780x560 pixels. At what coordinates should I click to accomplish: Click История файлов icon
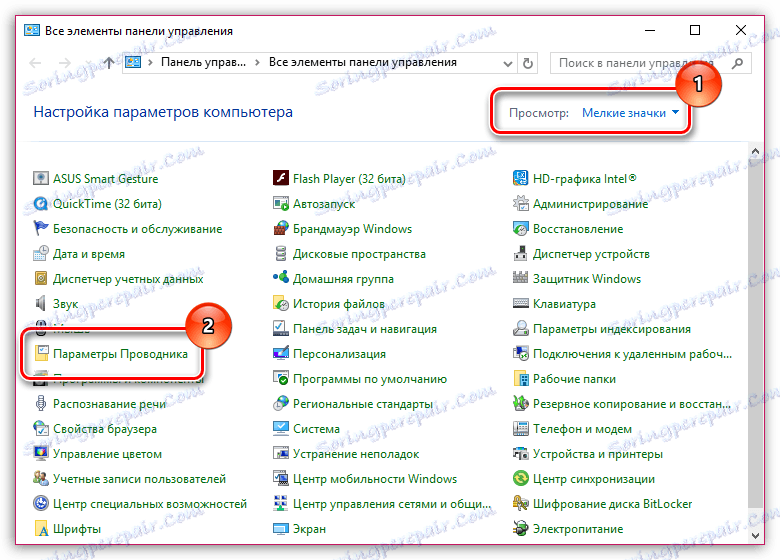tap(281, 303)
